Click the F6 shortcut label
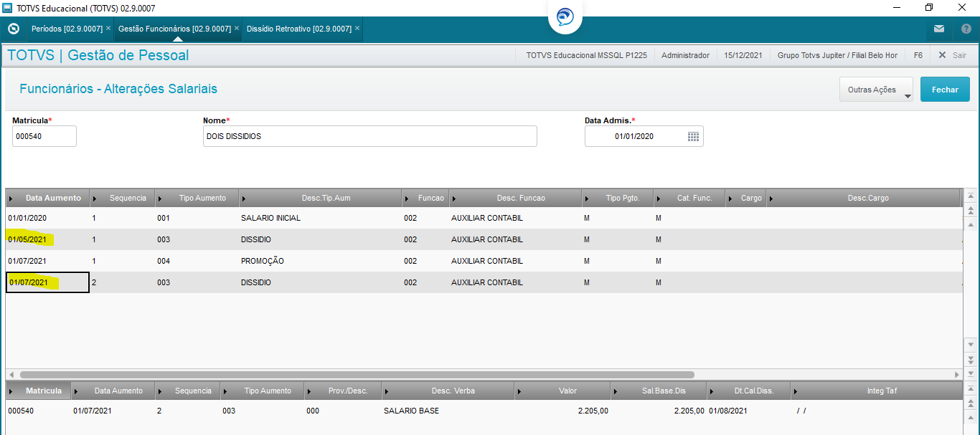The image size is (980, 435). pyautogui.click(x=918, y=55)
